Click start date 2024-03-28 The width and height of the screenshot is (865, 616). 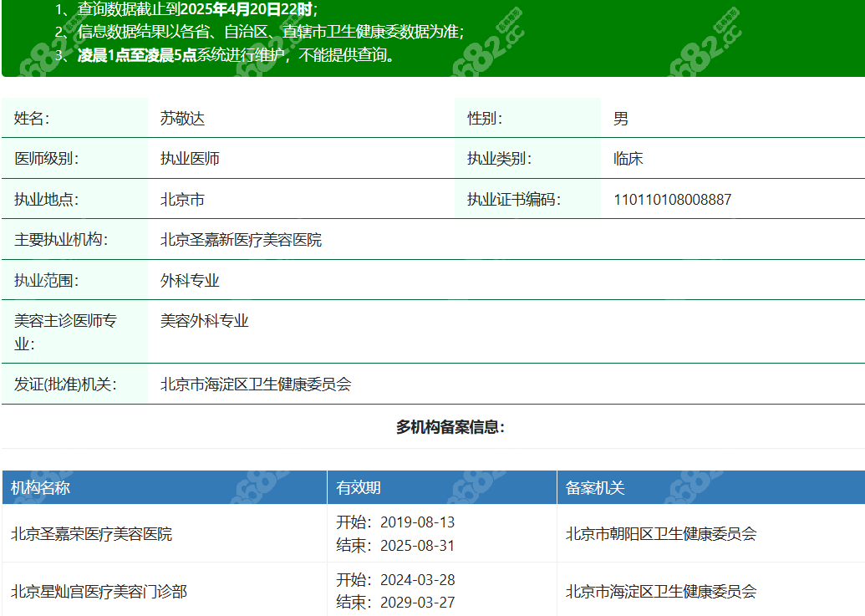coord(417,580)
